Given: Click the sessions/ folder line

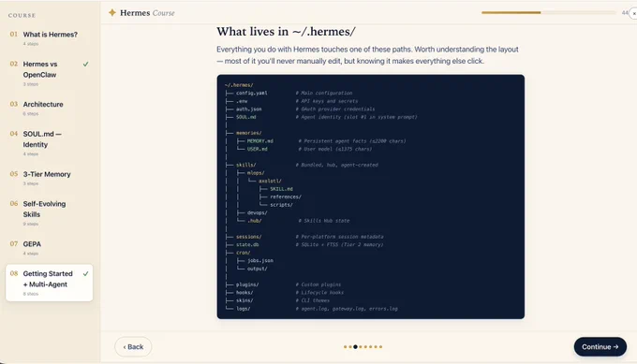Looking at the screenshot, I should [x=248, y=237].
